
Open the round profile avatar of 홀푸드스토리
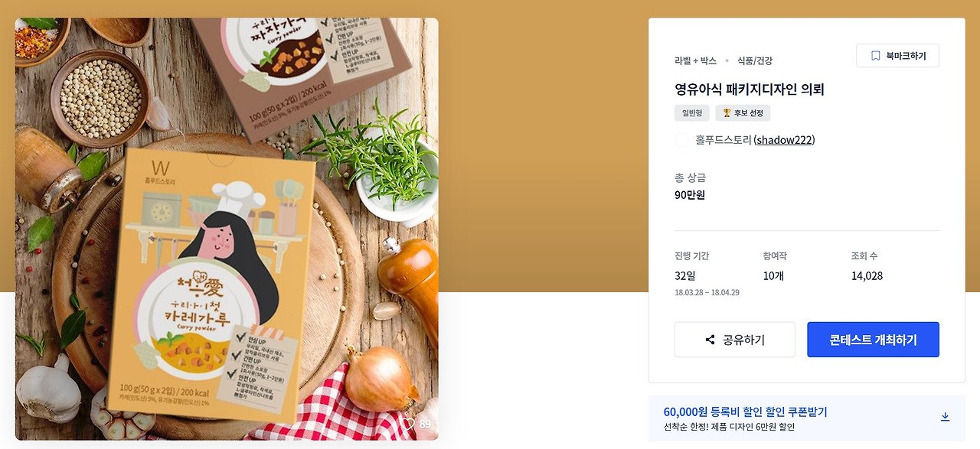pos(682,140)
